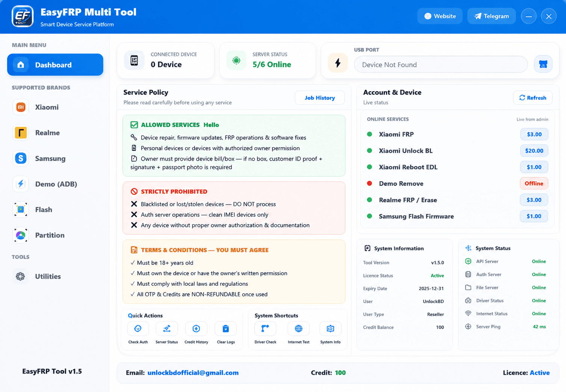Viewport: 566px width, 392px height.
Task: Open the Realme menu entry
Action: point(47,133)
